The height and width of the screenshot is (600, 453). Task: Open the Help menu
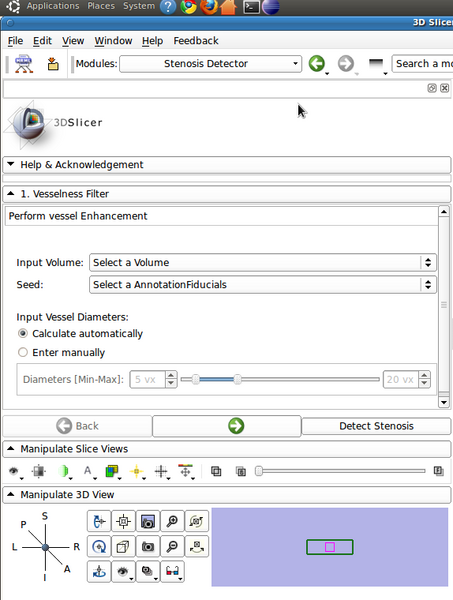pyautogui.click(x=152, y=41)
